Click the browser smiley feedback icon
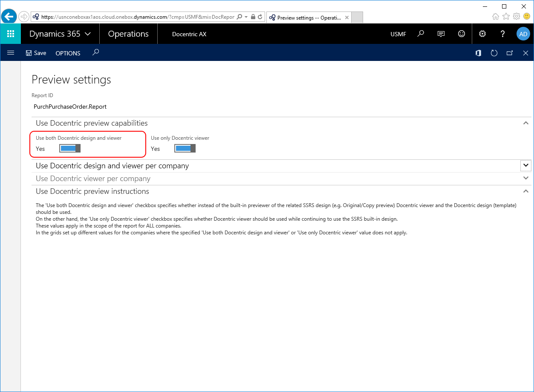Screen dimensions: 534x392 click(x=527, y=16)
